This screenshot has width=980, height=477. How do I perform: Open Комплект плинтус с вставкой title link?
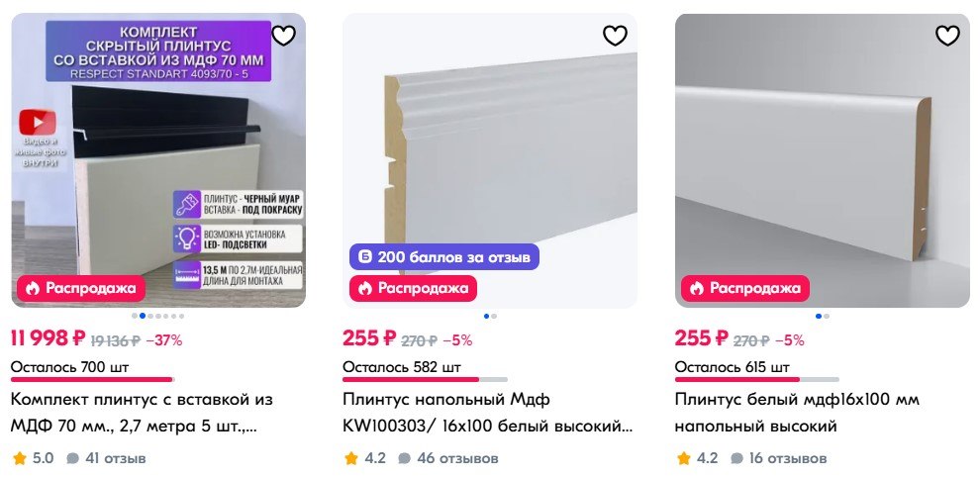[x=142, y=413]
